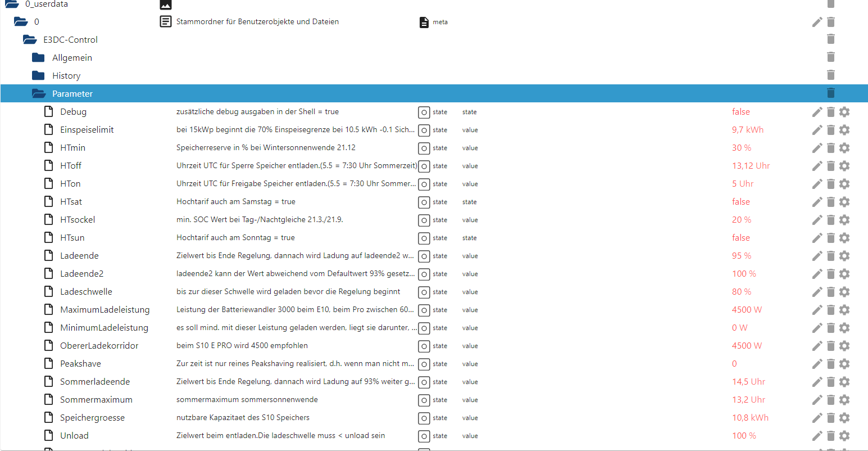Click the 13,2 Uhr Sommermaximum value
This screenshot has height=451, width=868.
748,400
